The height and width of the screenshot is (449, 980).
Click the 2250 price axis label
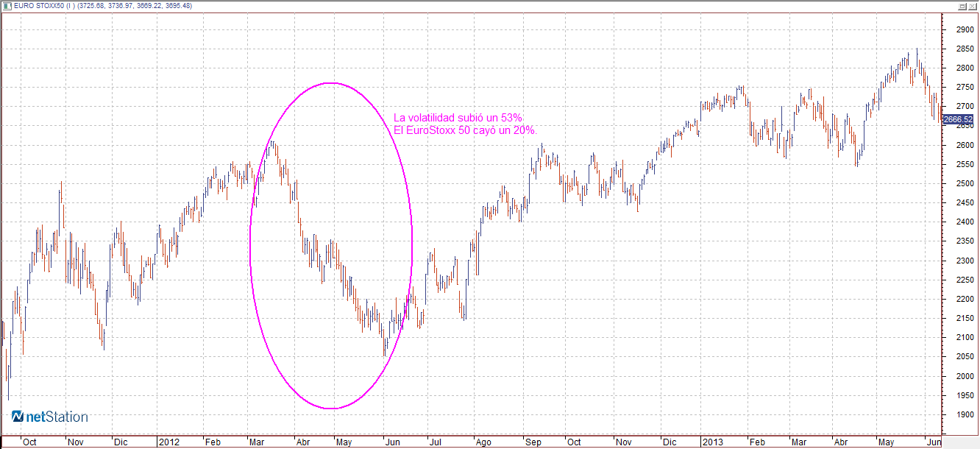point(964,280)
